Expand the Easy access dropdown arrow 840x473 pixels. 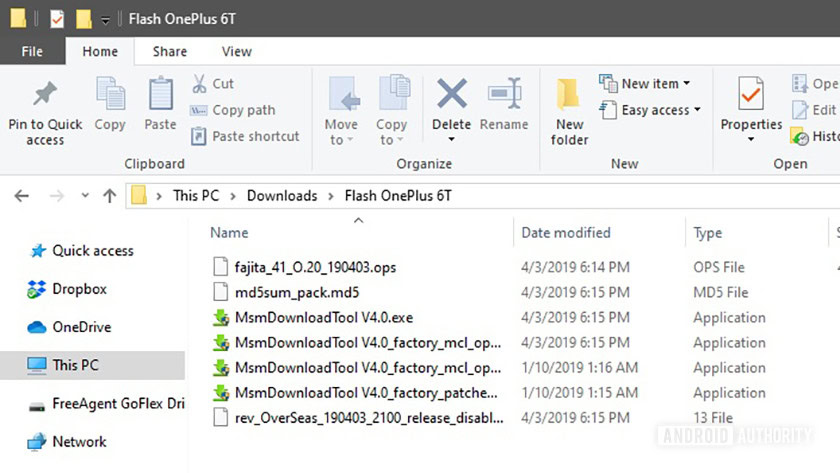tap(697, 109)
